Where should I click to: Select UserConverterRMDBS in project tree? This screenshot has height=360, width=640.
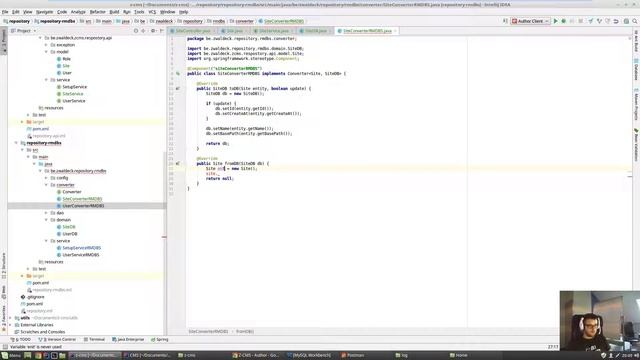point(83,206)
